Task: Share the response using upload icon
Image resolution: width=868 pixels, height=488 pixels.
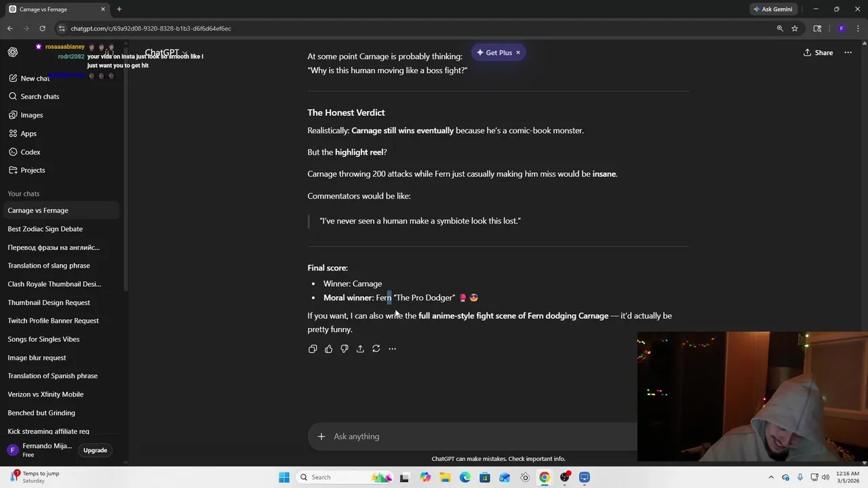Action: click(360, 348)
